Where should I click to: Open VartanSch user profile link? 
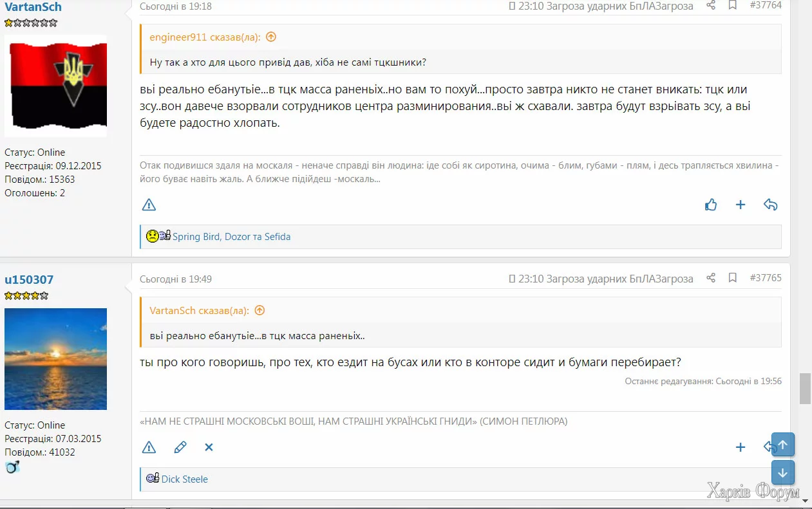click(33, 6)
